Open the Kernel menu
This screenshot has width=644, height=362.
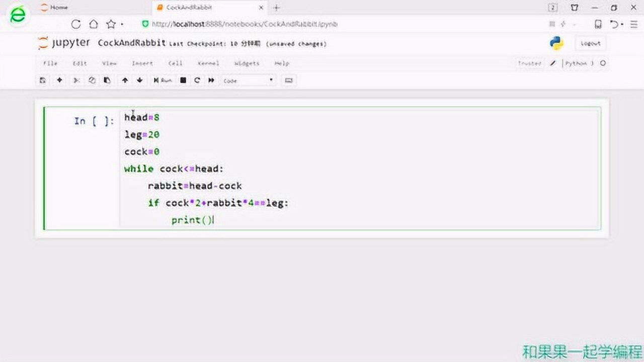(x=208, y=63)
